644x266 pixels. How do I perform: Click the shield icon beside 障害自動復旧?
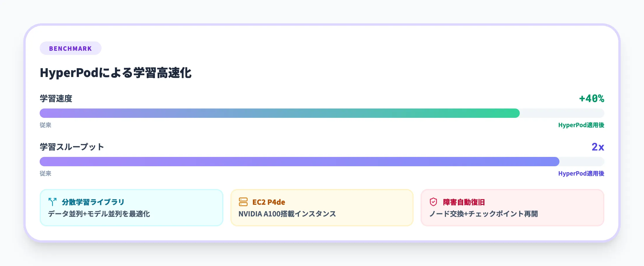433,202
